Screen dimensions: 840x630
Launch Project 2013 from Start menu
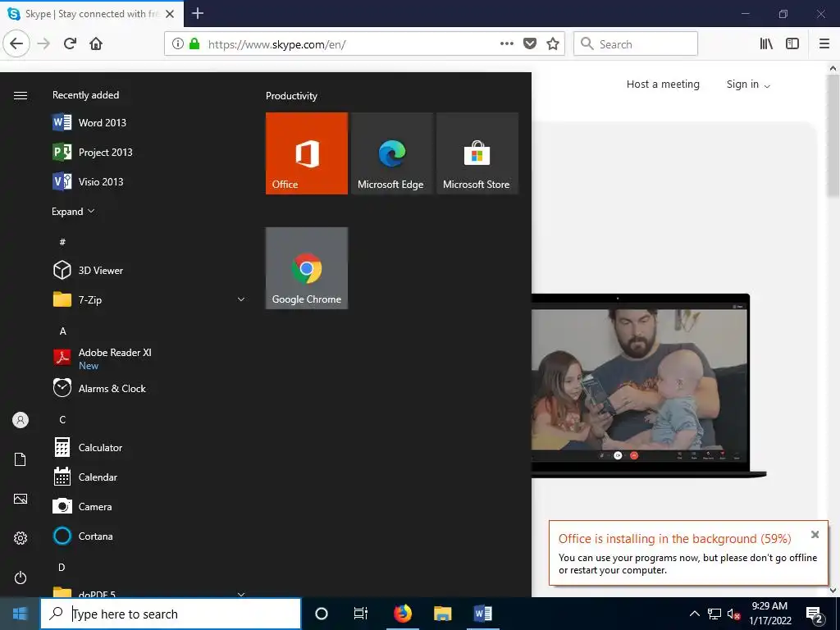(x=105, y=152)
